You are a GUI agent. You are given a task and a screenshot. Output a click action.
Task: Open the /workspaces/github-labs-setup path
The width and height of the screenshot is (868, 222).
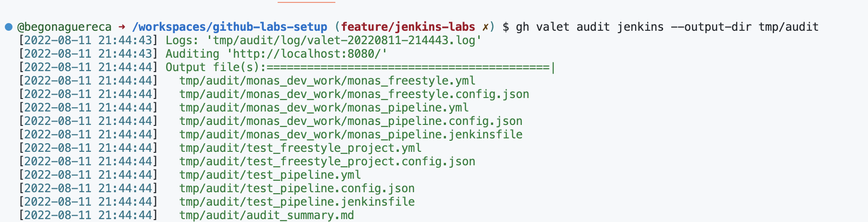click(230, 27)
